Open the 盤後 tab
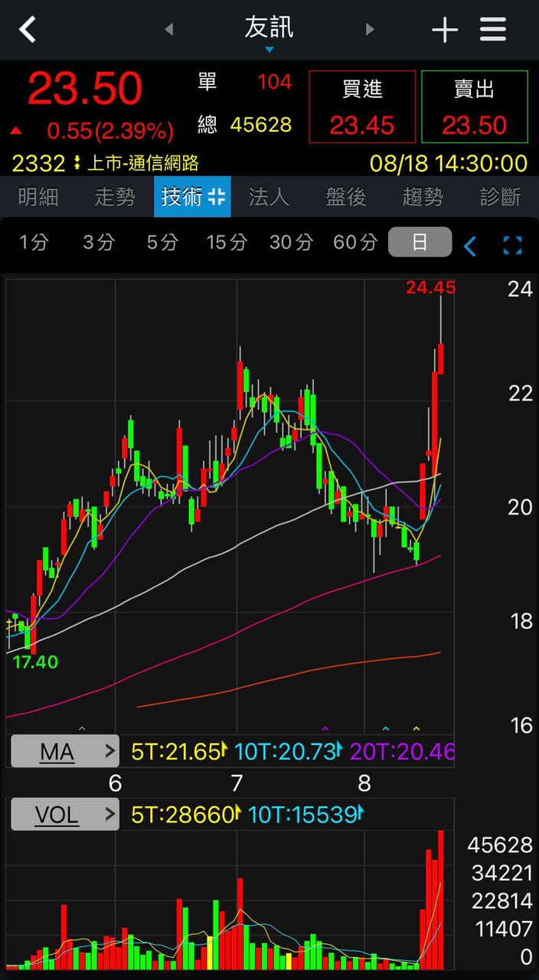 pyautogui.click(x=346, y=198)
